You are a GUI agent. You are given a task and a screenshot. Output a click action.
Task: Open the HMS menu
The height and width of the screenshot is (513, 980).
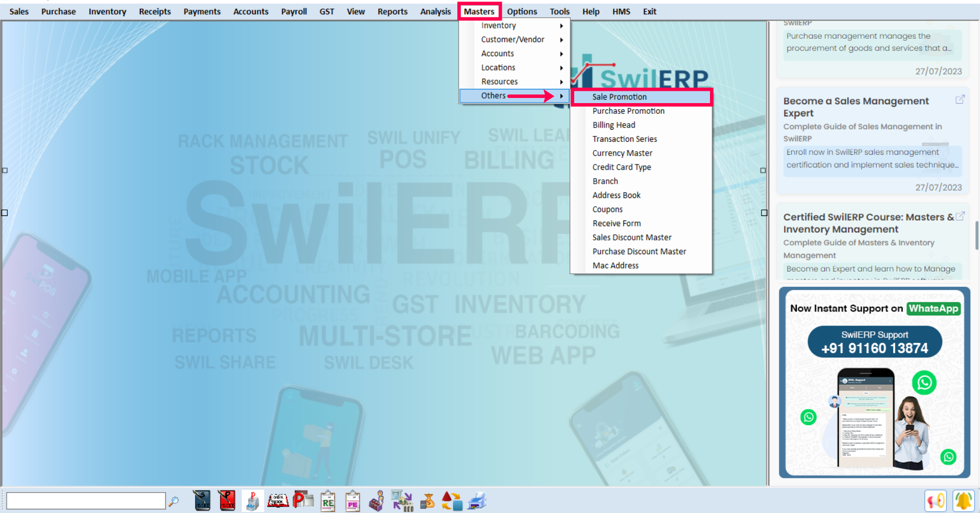coord(621,11)
